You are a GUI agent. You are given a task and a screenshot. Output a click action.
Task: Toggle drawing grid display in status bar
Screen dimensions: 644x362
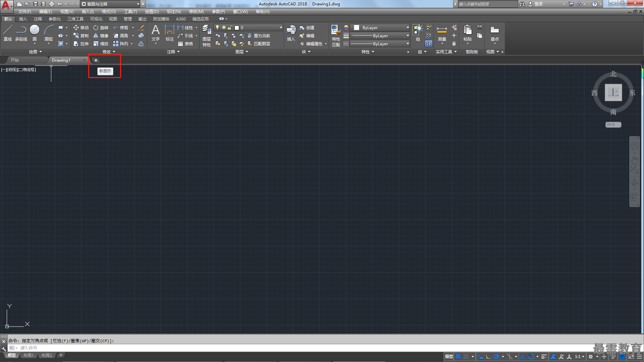(458, 357)
